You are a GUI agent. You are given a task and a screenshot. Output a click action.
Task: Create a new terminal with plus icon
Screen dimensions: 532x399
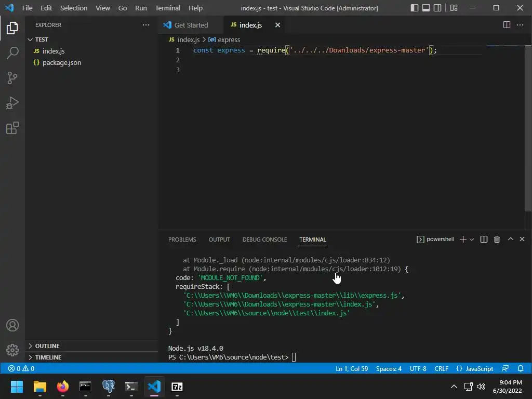(463, 239)
